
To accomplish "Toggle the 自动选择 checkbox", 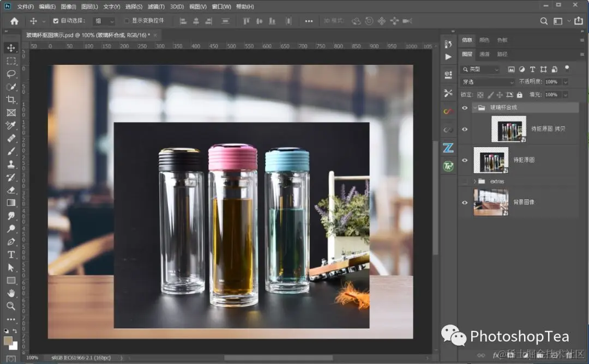I will point(56,21).
